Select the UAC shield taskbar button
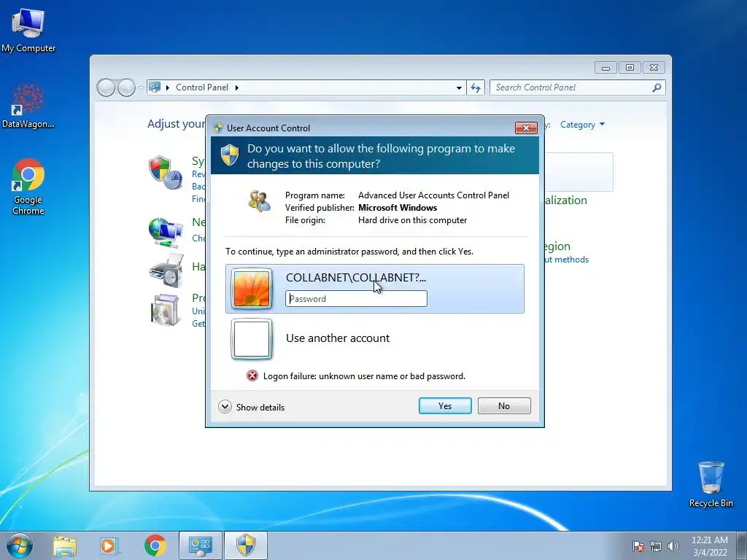747x560 pixels. [246, 545]
